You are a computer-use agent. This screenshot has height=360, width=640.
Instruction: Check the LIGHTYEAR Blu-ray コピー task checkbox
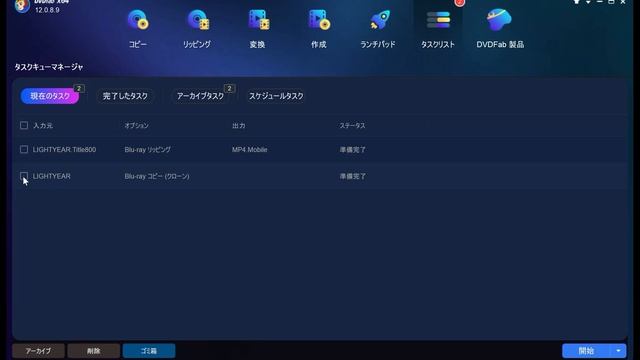[x=24, y=176]
